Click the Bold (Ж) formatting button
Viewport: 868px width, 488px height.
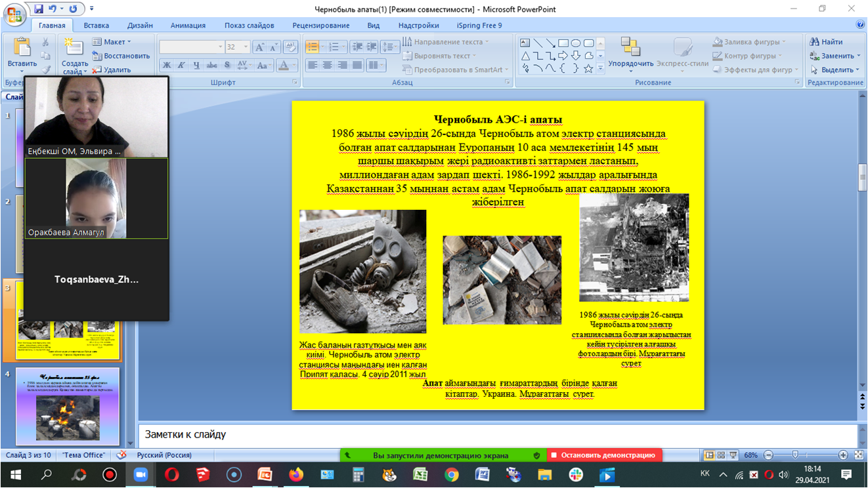point(167,66)
